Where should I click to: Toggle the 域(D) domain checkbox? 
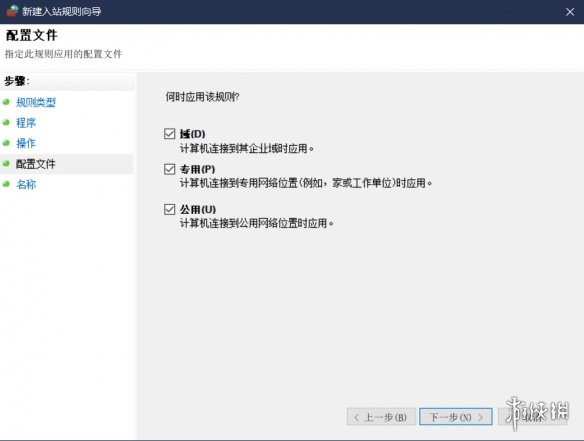pyautogui.click(x=169, y=133)
